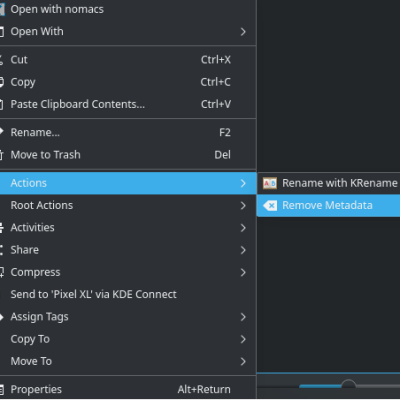Open the Activities submenu item
Viewport: 400px width, 400px height.
128,228
